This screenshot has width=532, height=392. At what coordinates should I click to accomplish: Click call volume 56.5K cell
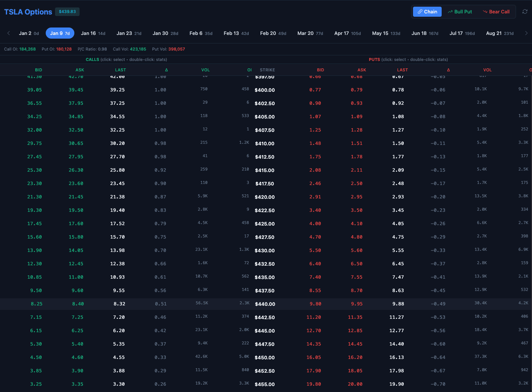click(x=202, y=303)
